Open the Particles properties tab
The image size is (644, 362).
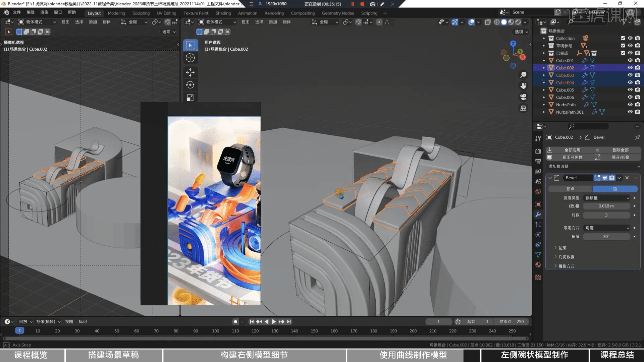point(538,225)
